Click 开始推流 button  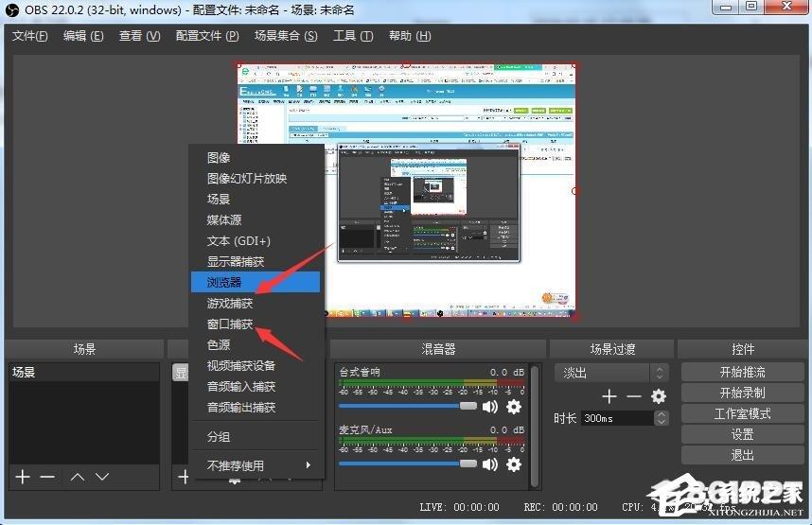742,373
